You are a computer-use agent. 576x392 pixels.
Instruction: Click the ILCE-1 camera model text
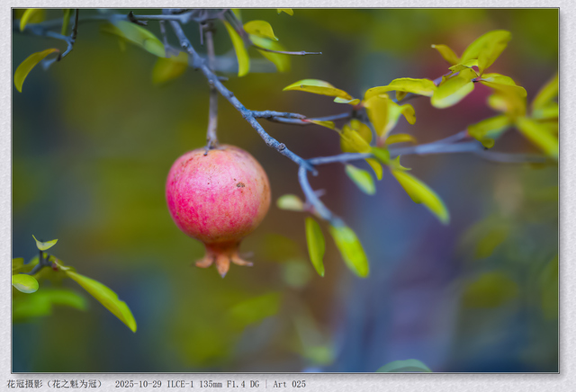click(x=181, y=384)
